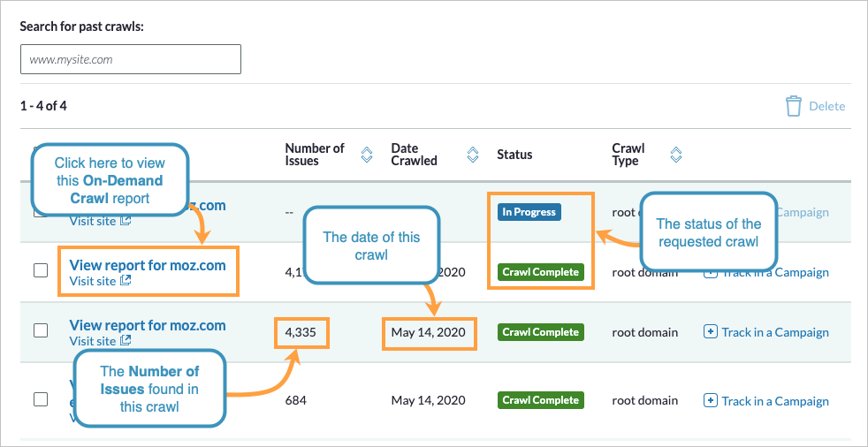The image size is (868, 447).
Task: Focus the search for past crawls field
Action: point(131,60)
